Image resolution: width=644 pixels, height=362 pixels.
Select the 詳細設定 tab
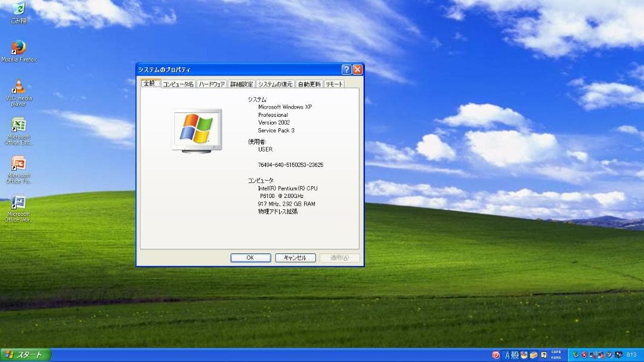240,83
